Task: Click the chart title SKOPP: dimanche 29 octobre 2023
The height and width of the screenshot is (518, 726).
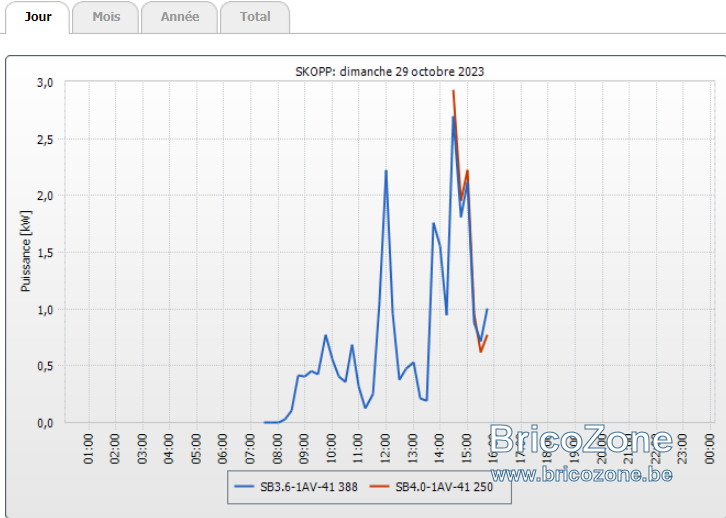Action: coord(390,72)
